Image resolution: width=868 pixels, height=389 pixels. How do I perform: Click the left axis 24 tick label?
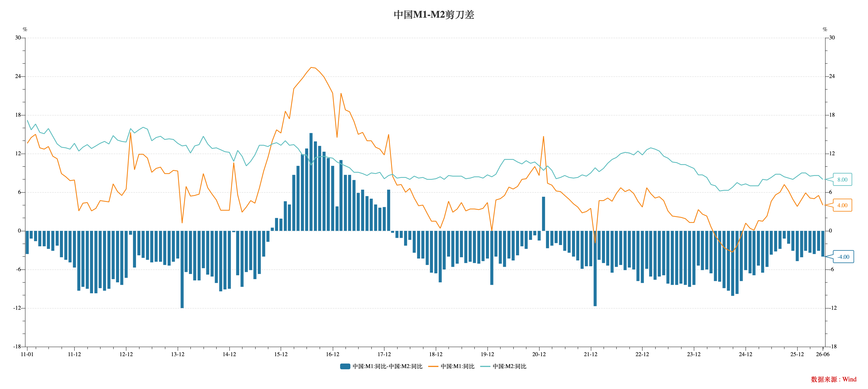[x=18, y=76]
